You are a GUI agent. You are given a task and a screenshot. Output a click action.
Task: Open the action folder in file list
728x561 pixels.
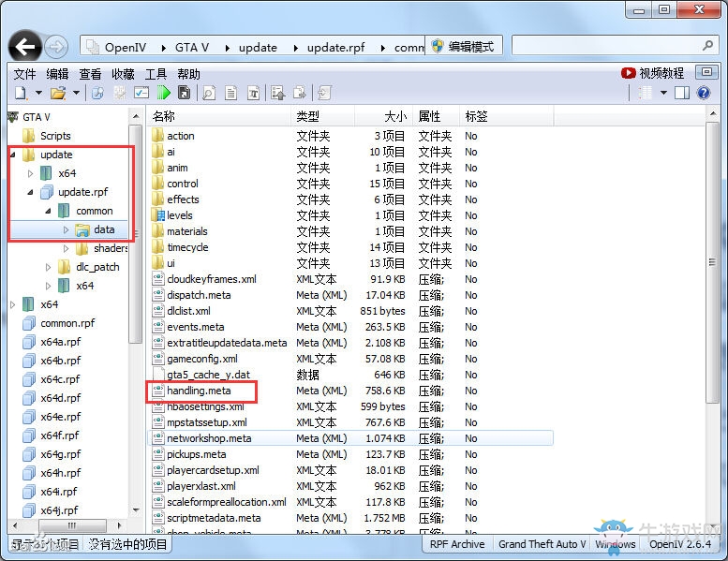click(x=181, y=136)
